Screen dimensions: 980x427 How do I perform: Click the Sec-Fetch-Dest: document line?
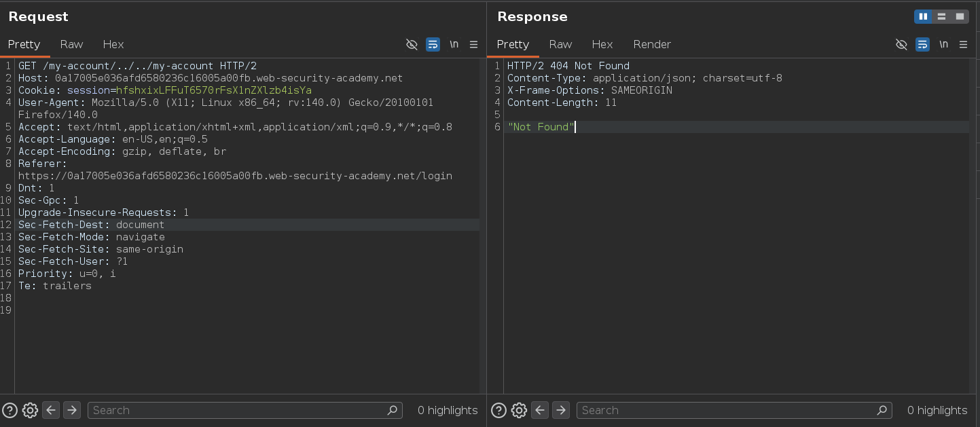point(91,225)
